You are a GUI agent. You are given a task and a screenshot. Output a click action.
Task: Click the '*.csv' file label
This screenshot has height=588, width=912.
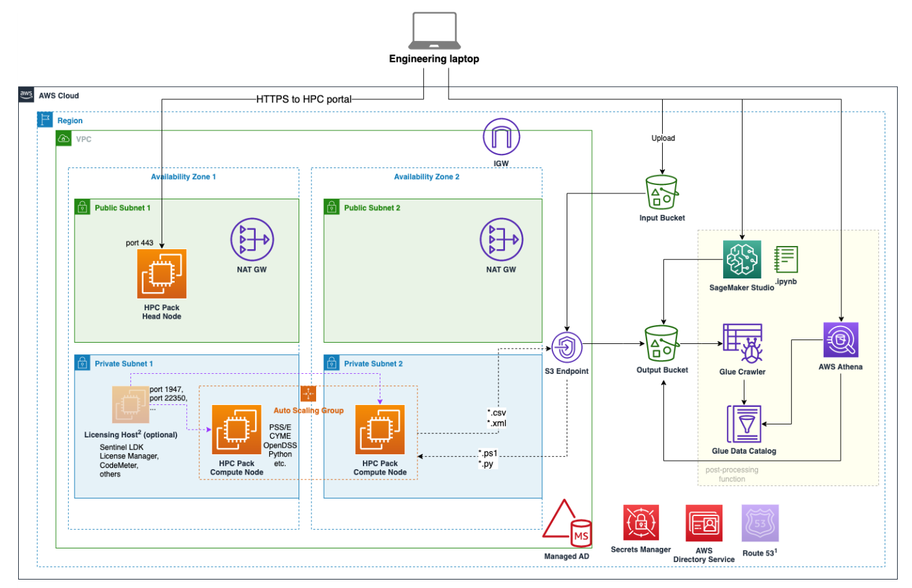pyautogui.click(x=497, y=413)
